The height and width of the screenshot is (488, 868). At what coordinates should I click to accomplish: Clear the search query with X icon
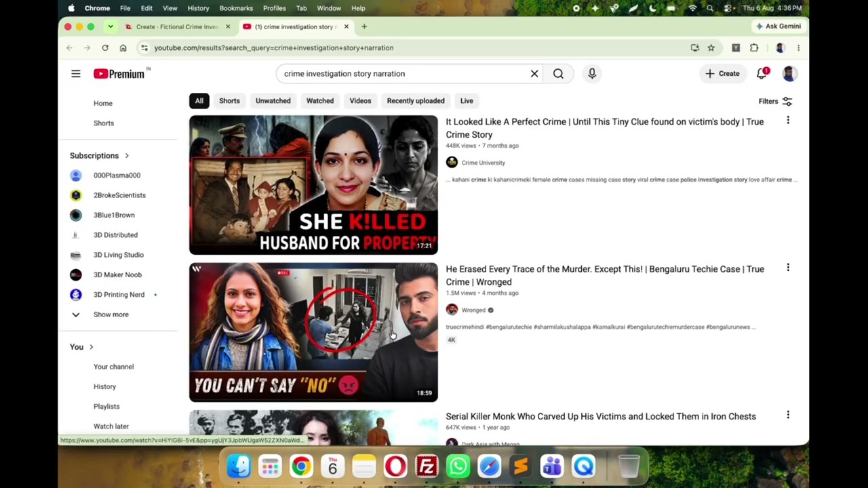point(534,74)
